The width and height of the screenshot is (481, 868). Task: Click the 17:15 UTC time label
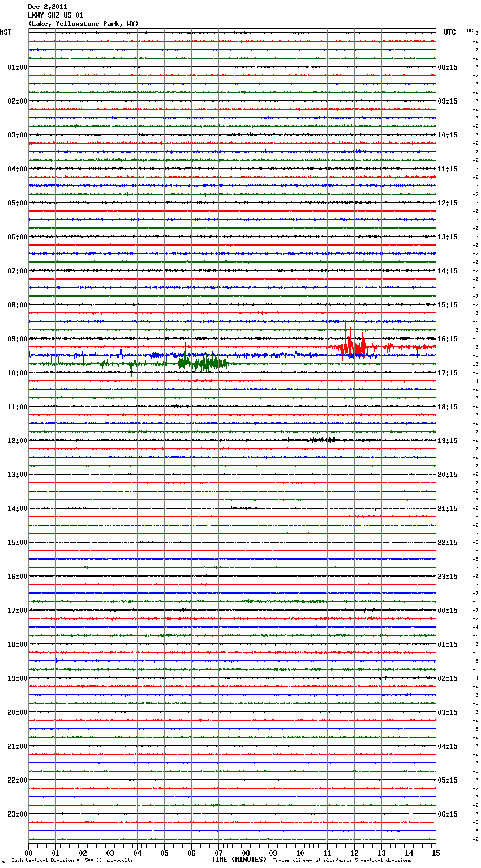coord(448,373)
